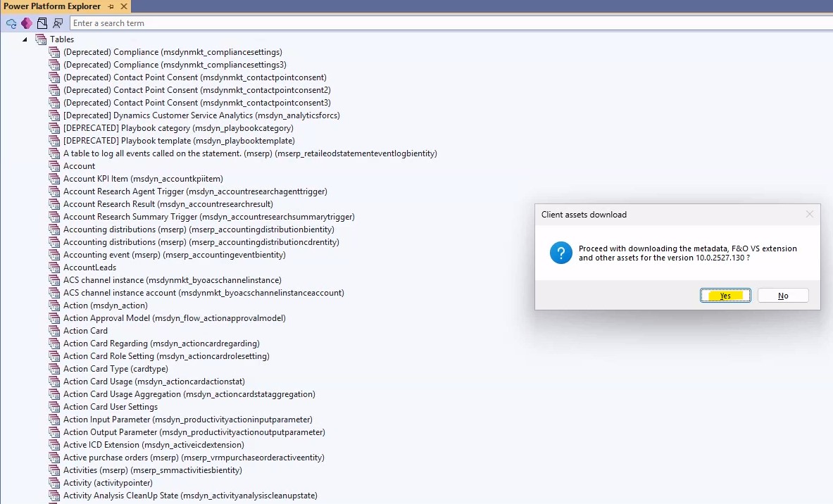Select Contact Point Consent (msdynmkt_contactpointconsent)

click(195, 77)
